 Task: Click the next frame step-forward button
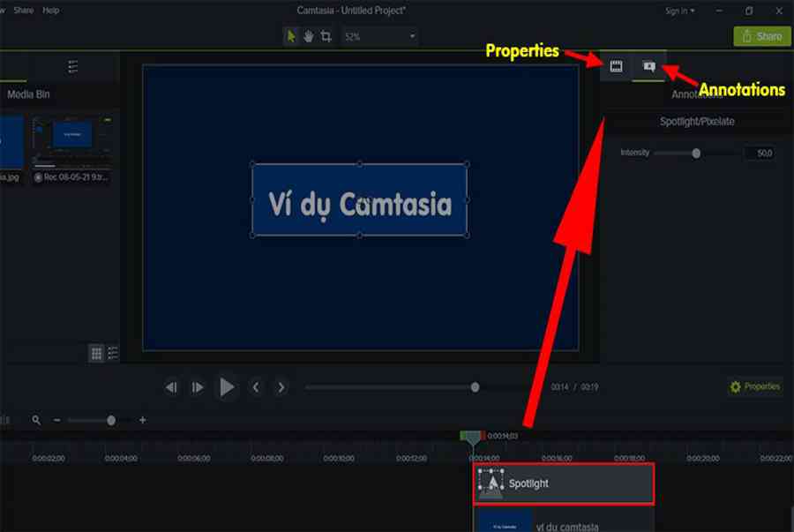tap(198, 387)
